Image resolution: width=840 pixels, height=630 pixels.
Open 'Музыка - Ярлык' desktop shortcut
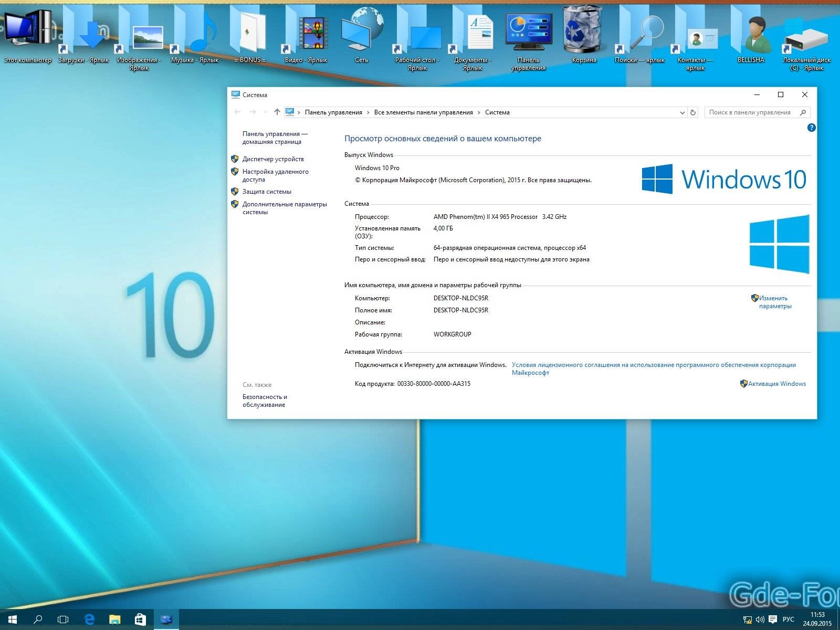click(x=195, y=34)
